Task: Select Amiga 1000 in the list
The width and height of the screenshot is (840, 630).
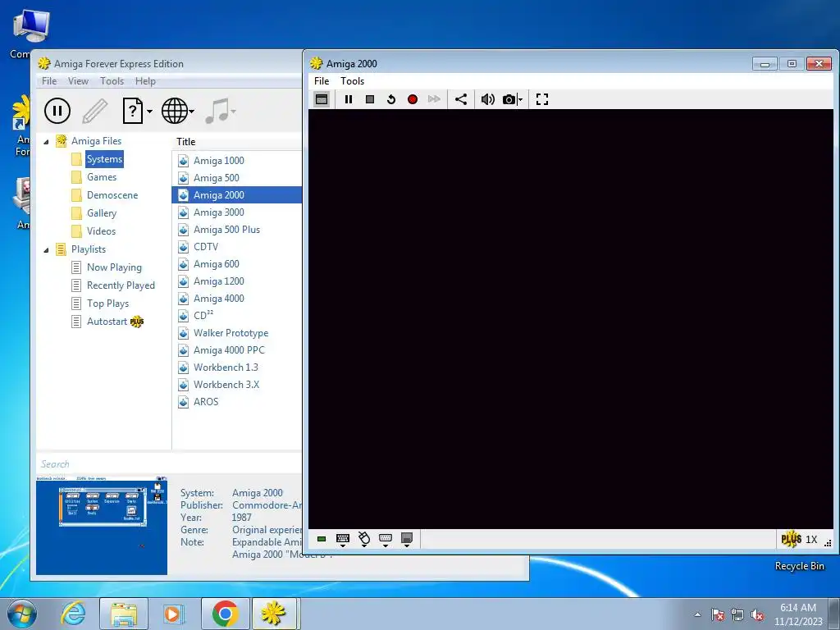Action: point(237,161)
